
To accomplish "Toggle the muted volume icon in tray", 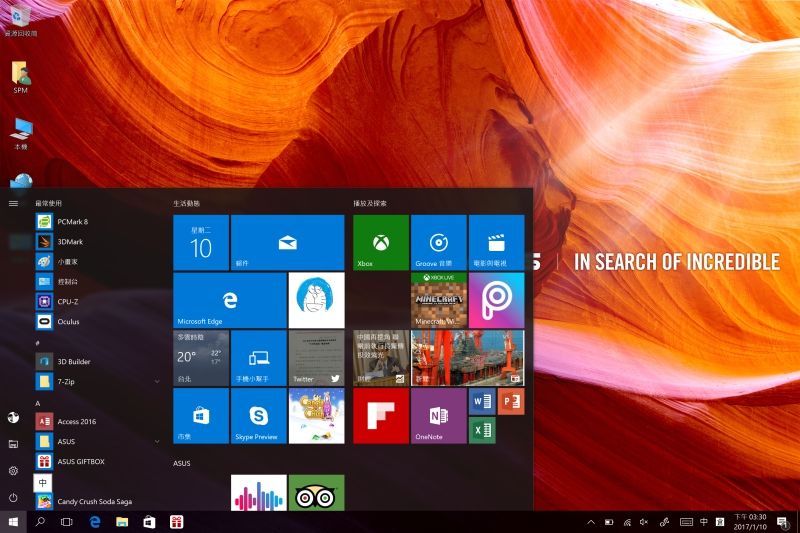I will tap(645, 522).
